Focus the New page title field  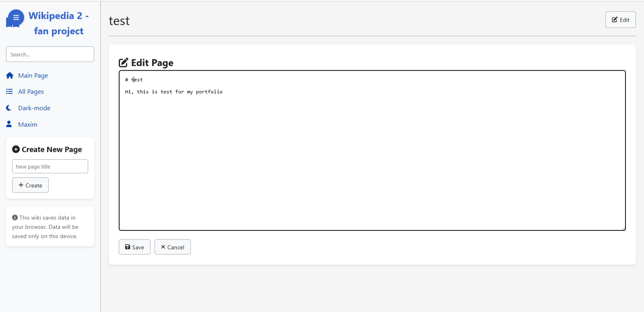(x=50, y=166)
